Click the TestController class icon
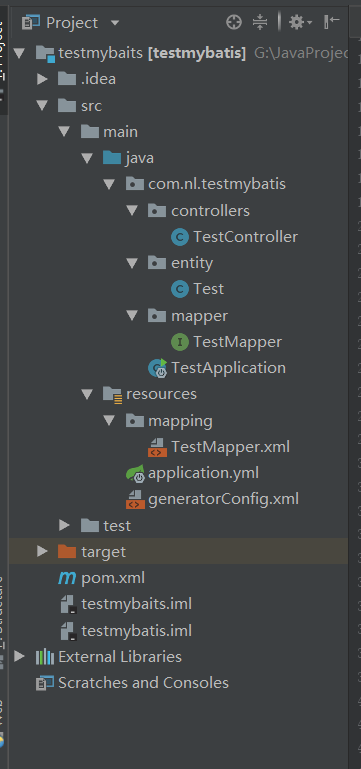 (x=180, y=237)
